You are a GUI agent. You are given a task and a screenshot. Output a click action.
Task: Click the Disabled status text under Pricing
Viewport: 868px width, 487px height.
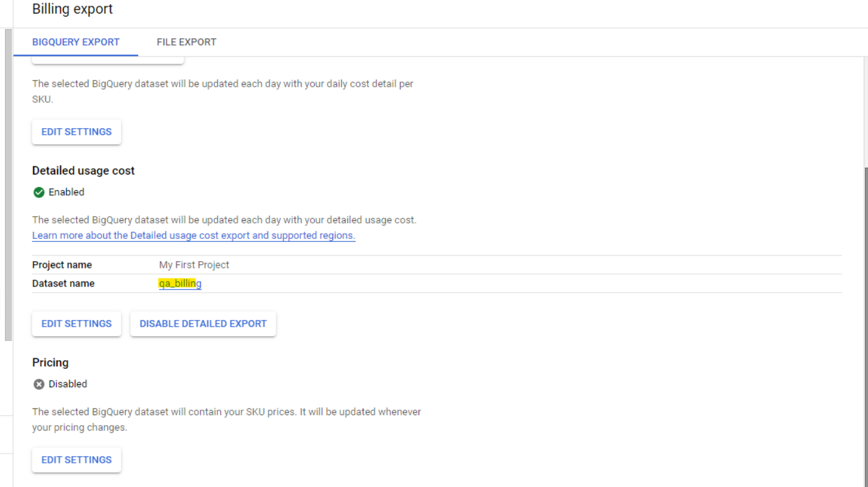tap(67, 384)
